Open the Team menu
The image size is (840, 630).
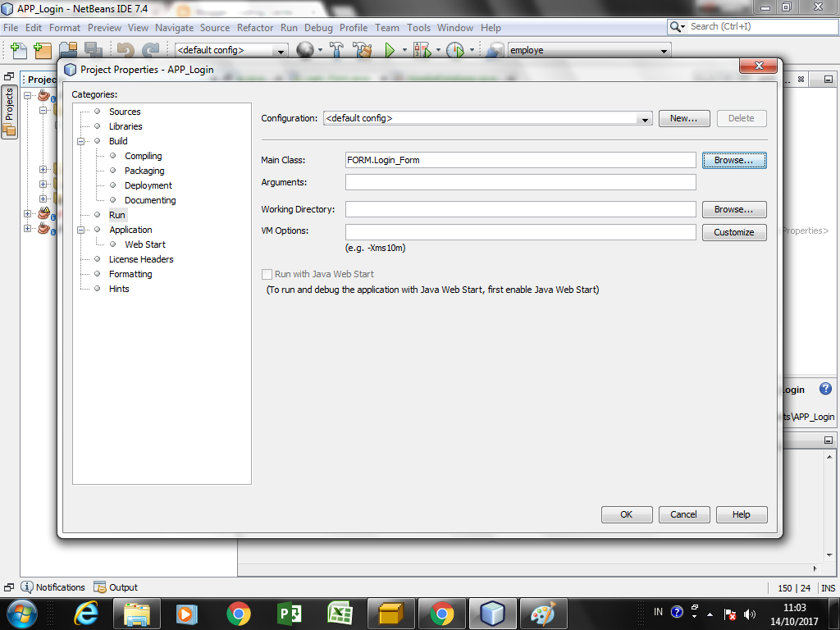[x=387, y=28]
